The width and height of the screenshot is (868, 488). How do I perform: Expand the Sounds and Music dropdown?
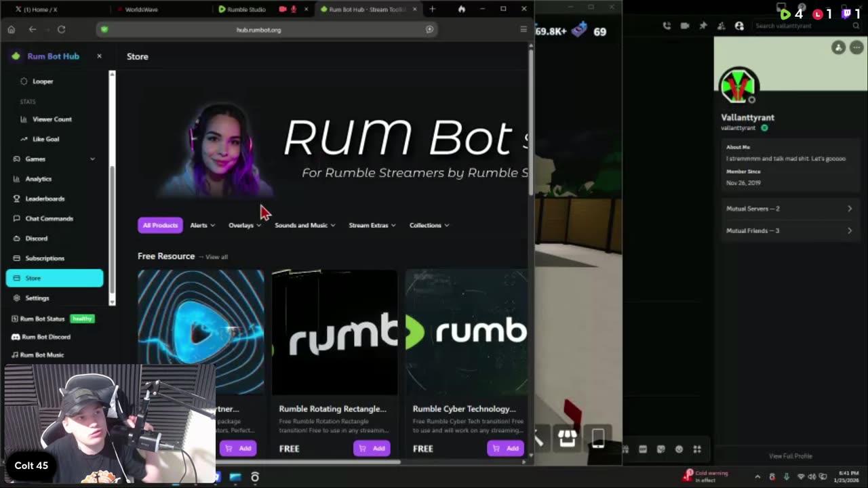305,225
